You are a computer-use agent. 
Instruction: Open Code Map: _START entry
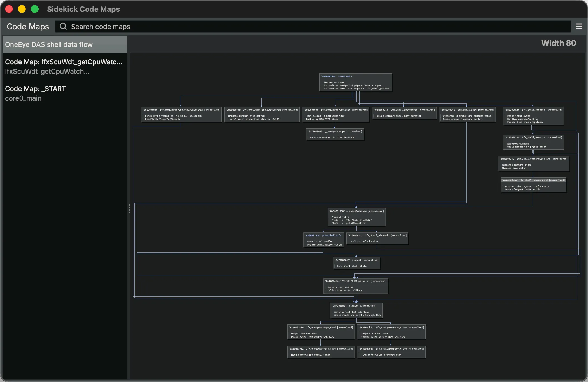[x=65, y=93]
